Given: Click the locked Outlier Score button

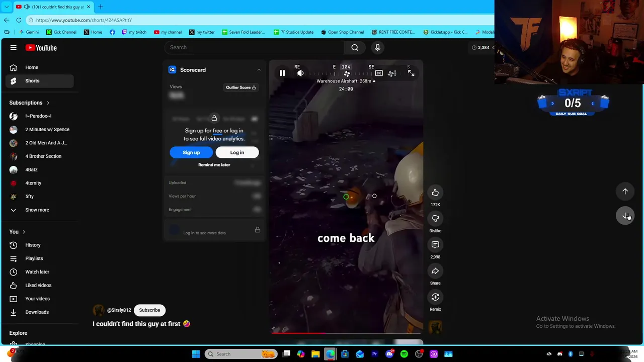Looking at the screenshot, I should click(240, 87).
